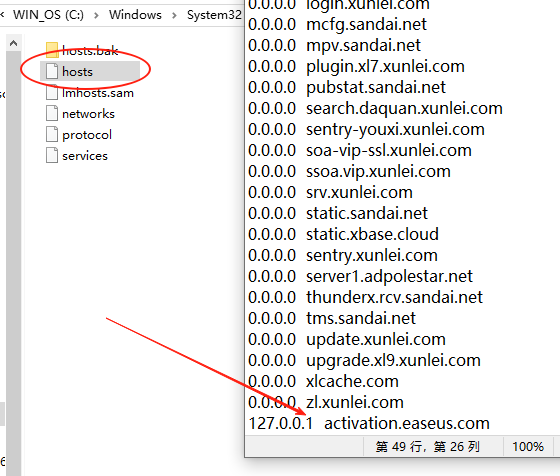The height and width of the screenshot is (476, 560).
Task: Click the line and column status indicator
Action: [428, 446]
